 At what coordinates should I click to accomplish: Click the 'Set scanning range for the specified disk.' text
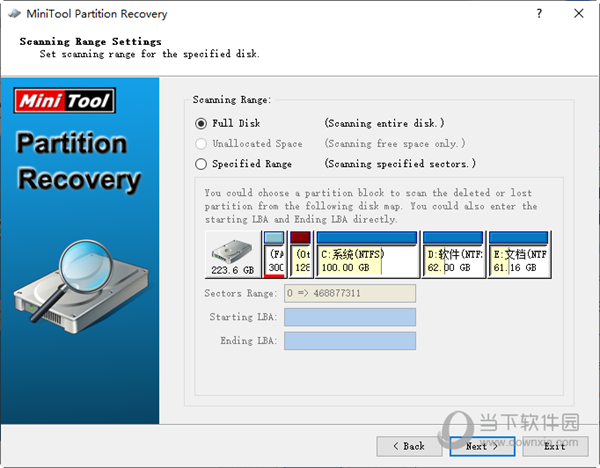[150, 54]
